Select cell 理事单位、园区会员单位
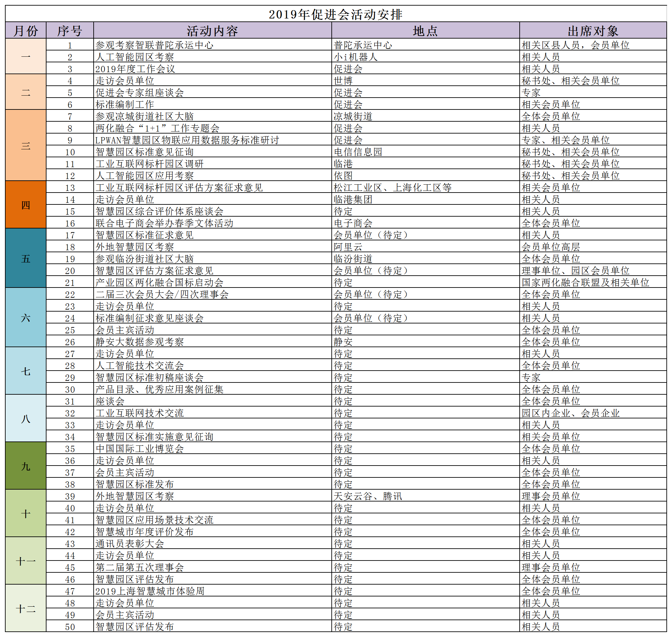672x637 pixels. pos(593,270)
